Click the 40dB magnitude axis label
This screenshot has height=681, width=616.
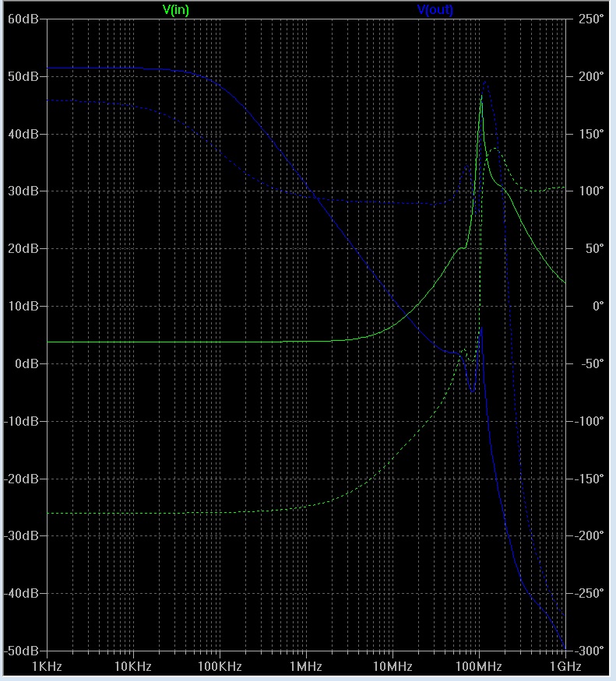tap(23, 134)
